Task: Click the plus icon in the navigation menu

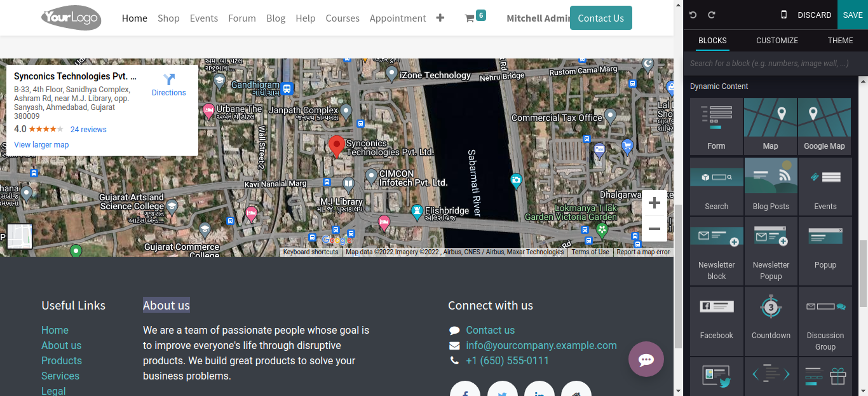Action: (x=440, y=18)
